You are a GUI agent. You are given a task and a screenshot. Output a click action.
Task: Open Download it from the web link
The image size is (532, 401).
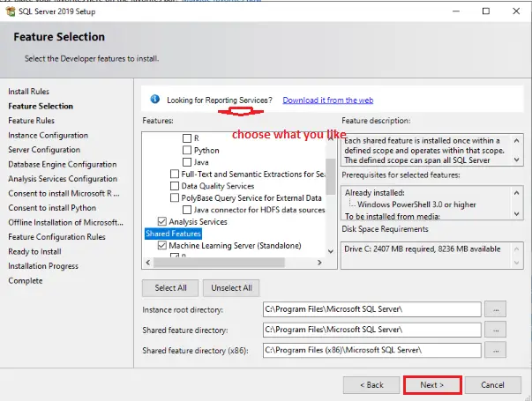327,100
